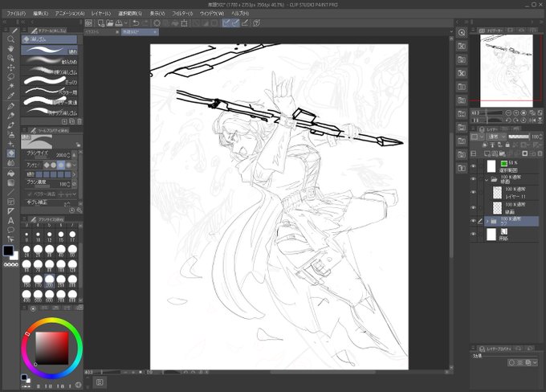Select the Zoom magnifier tool
546x392 pixels.
pos(10,39)
